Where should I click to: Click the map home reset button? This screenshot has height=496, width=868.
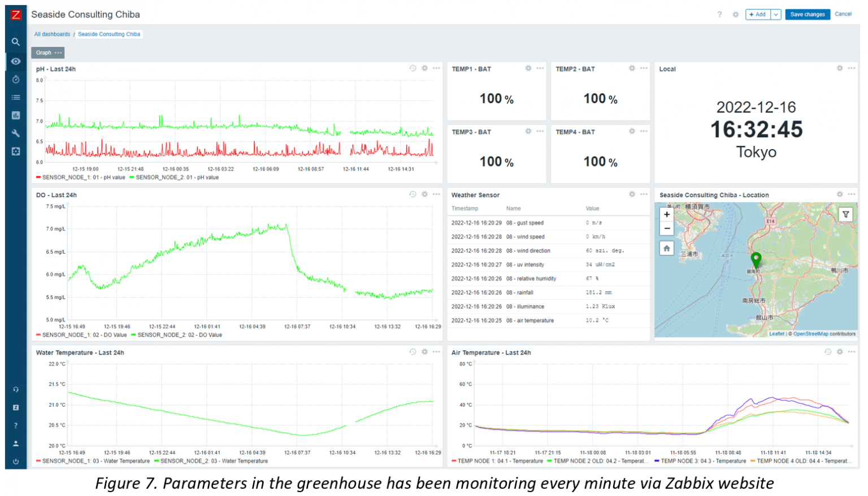click(x=667, y=249)
